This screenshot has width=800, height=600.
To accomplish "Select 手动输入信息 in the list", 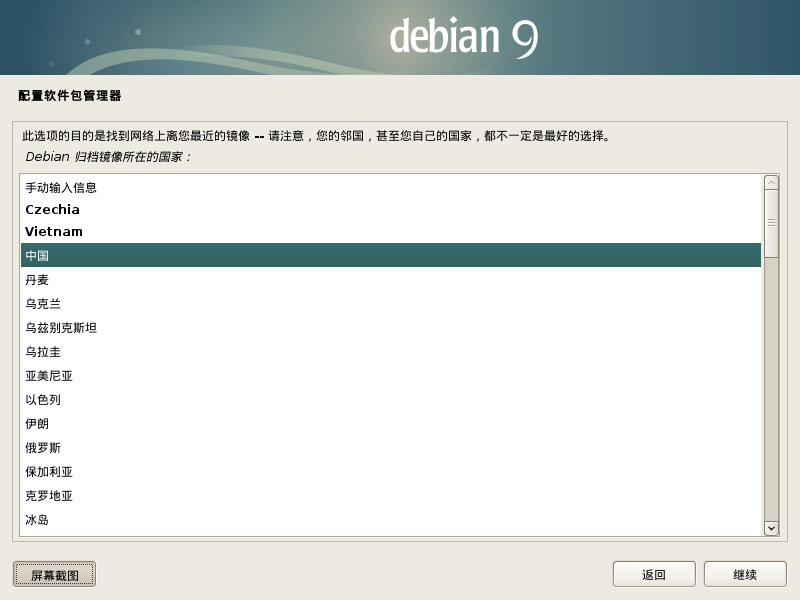I will 391,188.
